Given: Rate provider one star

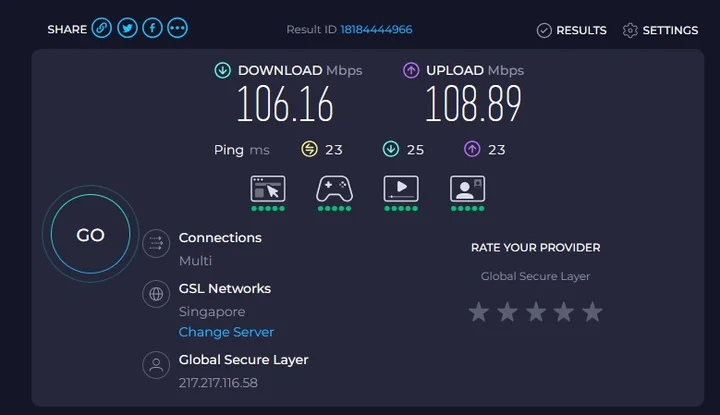Looking at the screenshot, I should click(479, 313).
